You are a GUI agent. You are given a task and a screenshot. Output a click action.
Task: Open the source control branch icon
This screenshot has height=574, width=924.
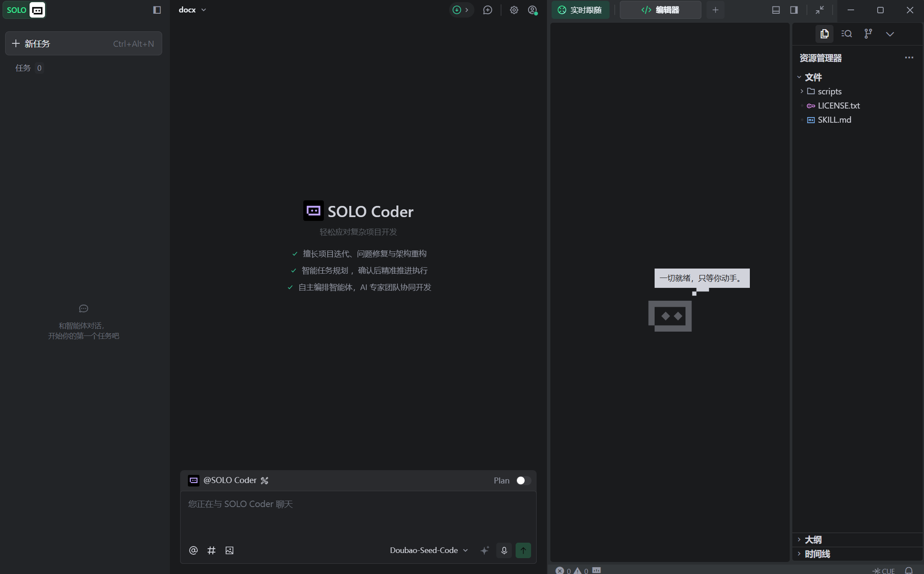868,34
